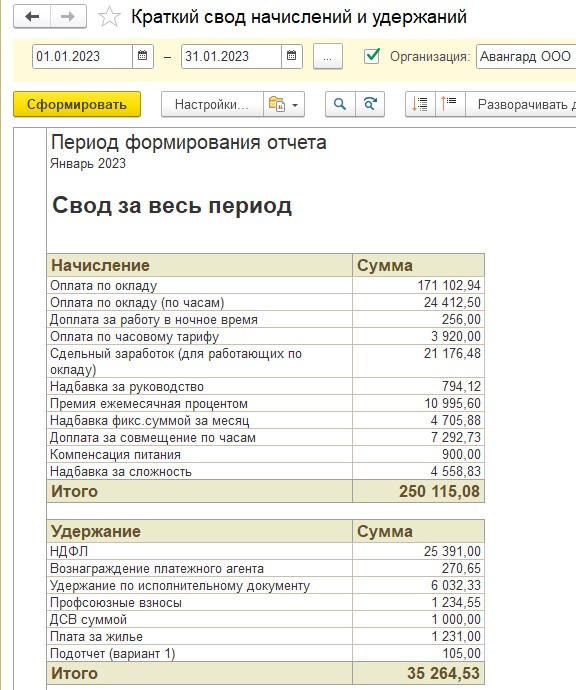Open calendar for start date 01.01.2023
This screenshot has height=690, width=576.
(143, 56)
